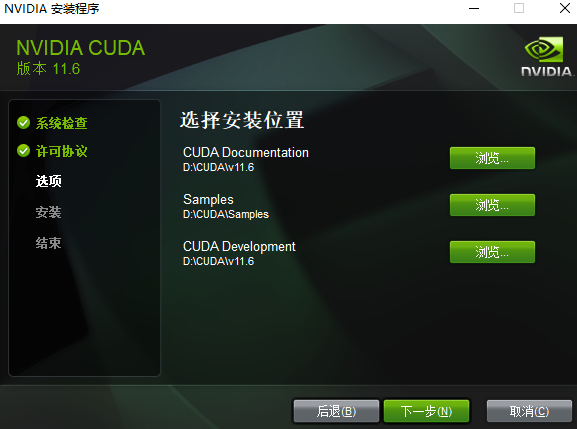Minimize the NVIDIA installer window
The image size is (577, 429).
click(474, 8)
